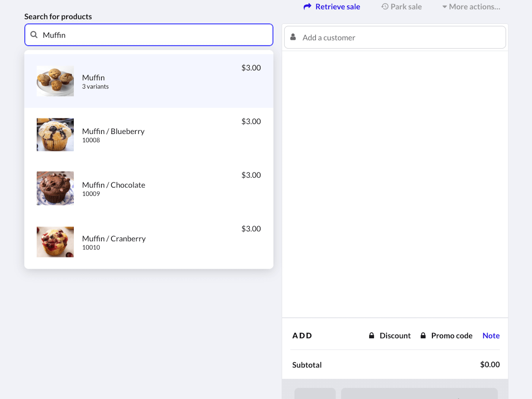532x399 pixels.
Task: Click the Retrieve sale link
Action: [x=337, y=7]
